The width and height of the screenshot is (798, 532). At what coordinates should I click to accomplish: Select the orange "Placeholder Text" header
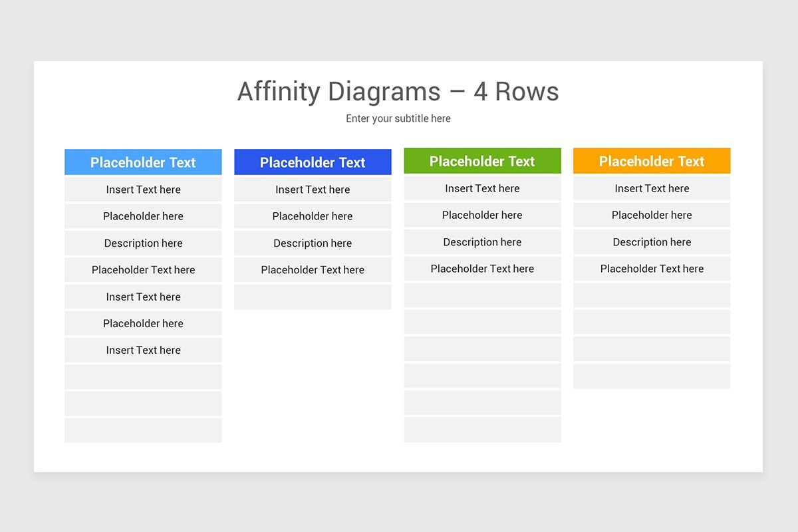click(x=652, y=161)
